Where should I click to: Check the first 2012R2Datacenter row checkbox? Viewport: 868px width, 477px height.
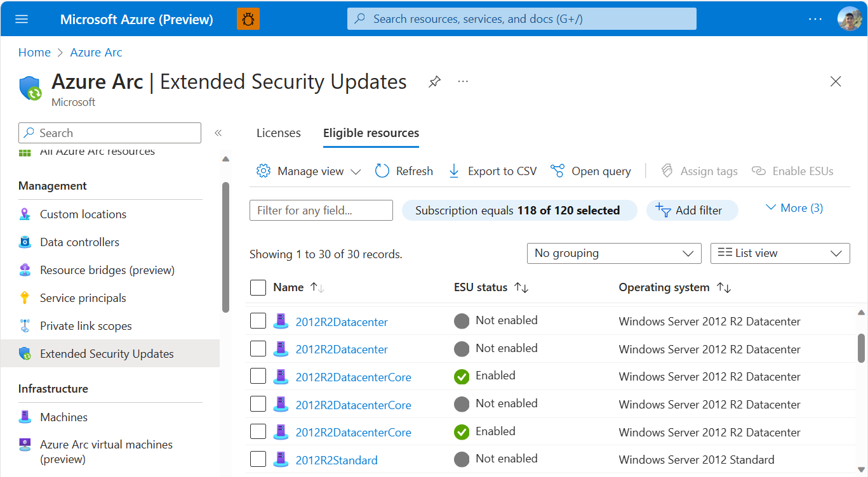tap(258, 322)
